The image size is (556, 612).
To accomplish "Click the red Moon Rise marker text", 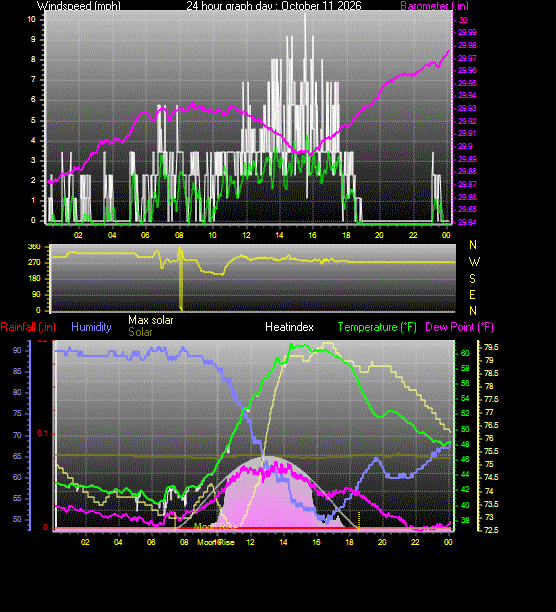I will [x=216, y=527].
